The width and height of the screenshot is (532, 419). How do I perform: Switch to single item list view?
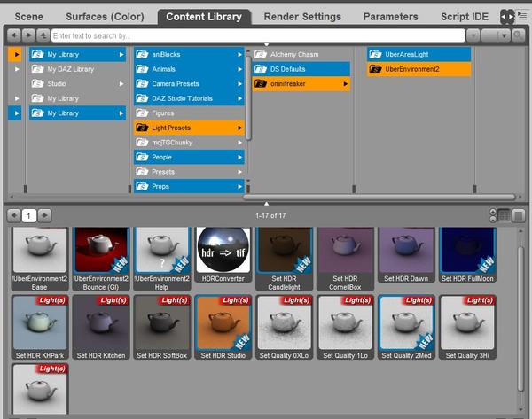[519, 215]
